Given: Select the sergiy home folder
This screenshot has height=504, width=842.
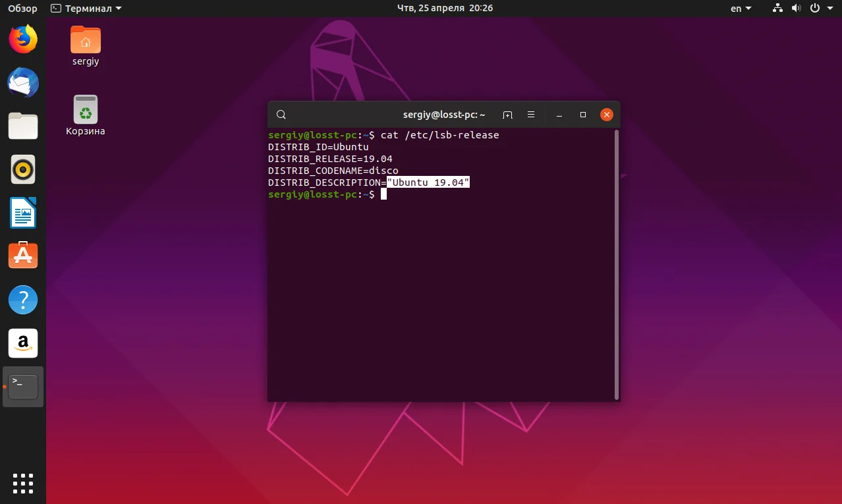Looking at the screenshot, I should point(86,46).
